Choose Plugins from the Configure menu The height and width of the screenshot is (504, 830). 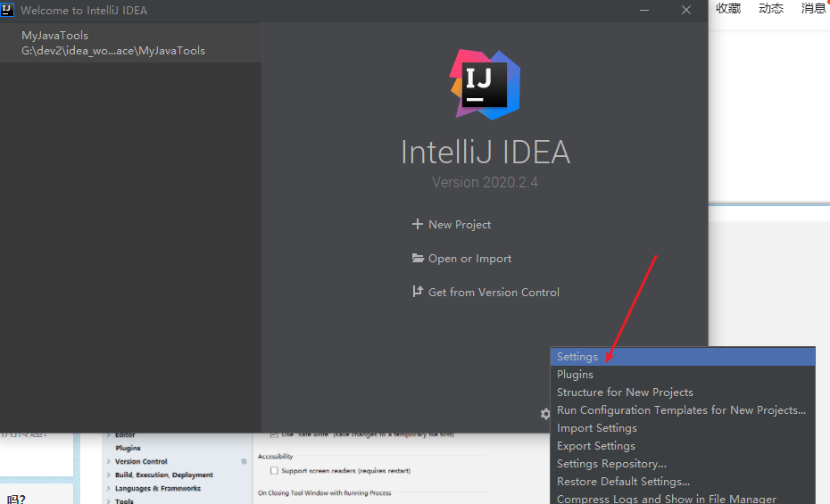(683, 375)
